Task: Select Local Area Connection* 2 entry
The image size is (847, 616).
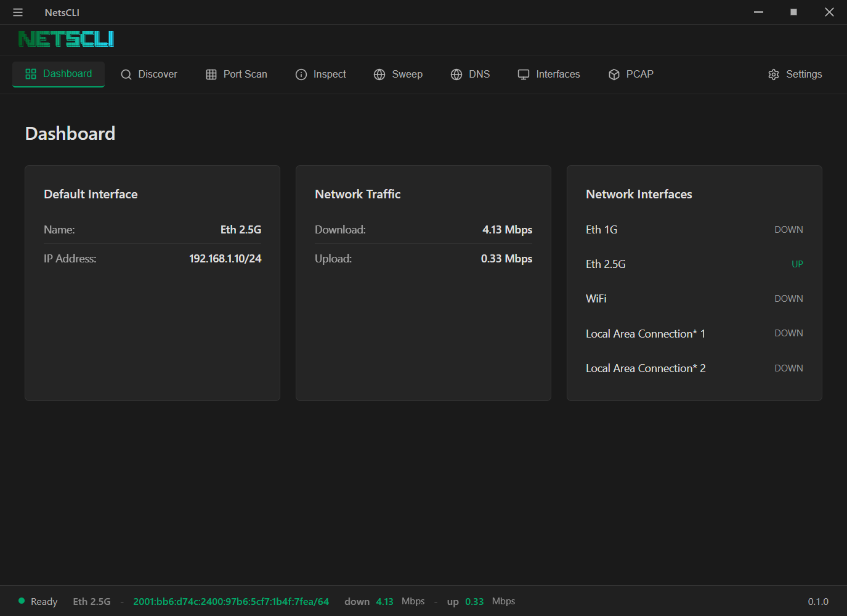Action: pyautogui.click(x=646, y=368)
